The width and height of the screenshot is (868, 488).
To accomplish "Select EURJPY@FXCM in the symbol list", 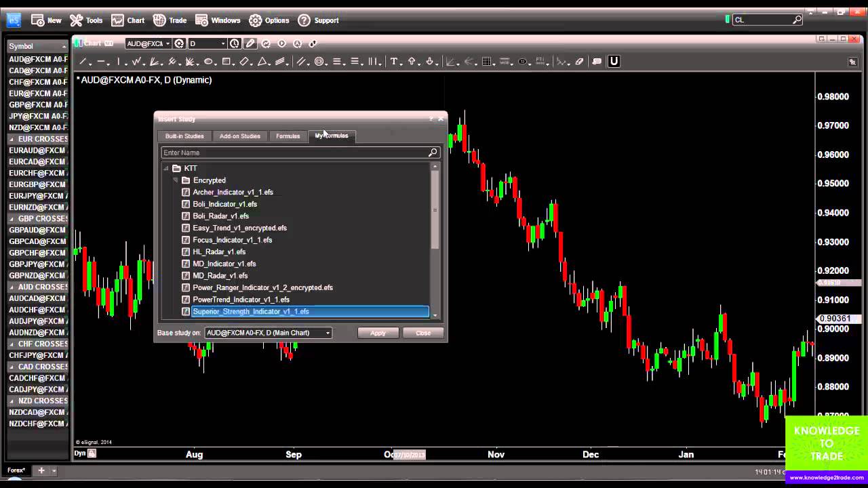I will [x=37, y=196].
